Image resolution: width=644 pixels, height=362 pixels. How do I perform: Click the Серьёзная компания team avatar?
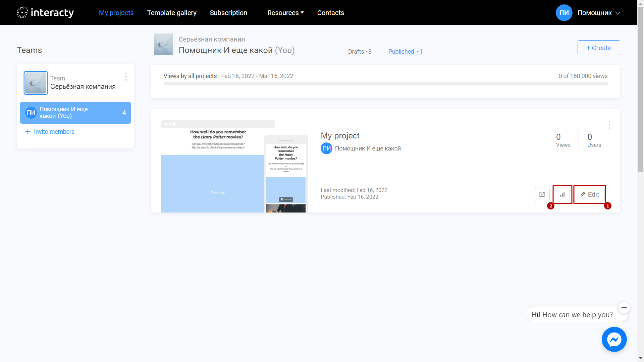coord(36,83)
